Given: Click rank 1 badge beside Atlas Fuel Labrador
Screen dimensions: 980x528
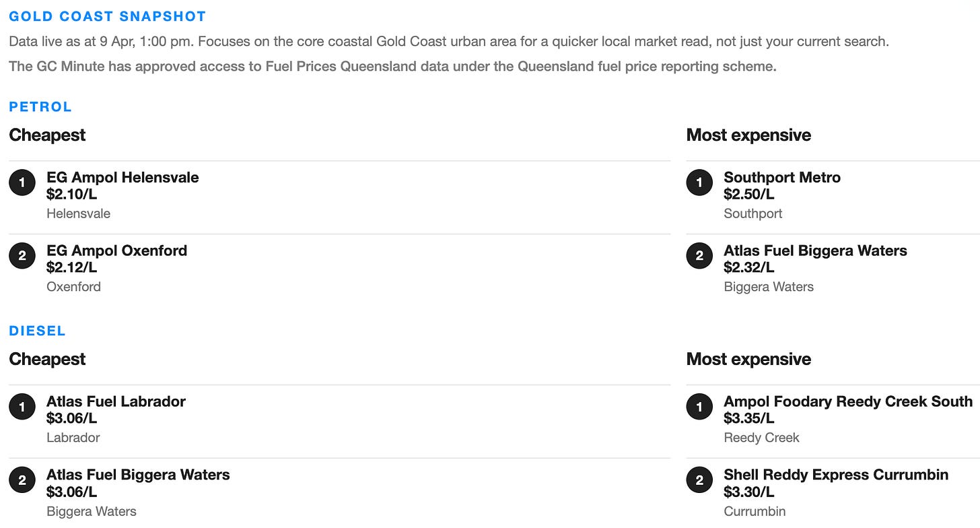Looking at the screenshot, I should coord(22,406).
